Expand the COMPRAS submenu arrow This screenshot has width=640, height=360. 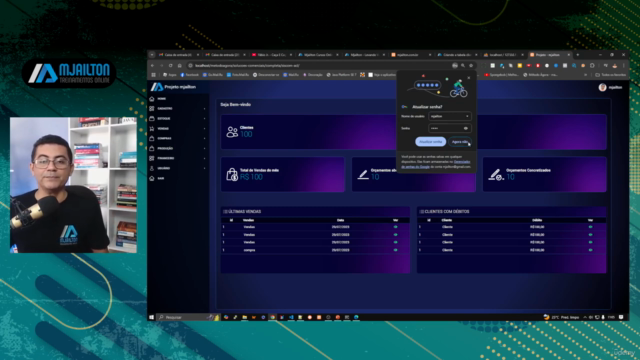coord(204,139)
